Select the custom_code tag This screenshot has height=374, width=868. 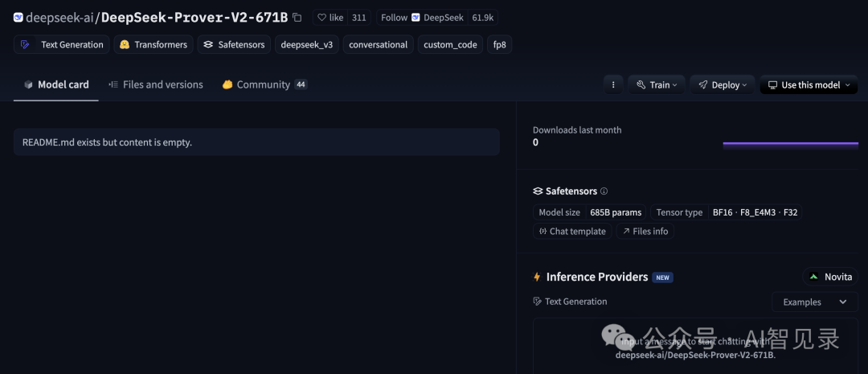click(x=450, y=44)
